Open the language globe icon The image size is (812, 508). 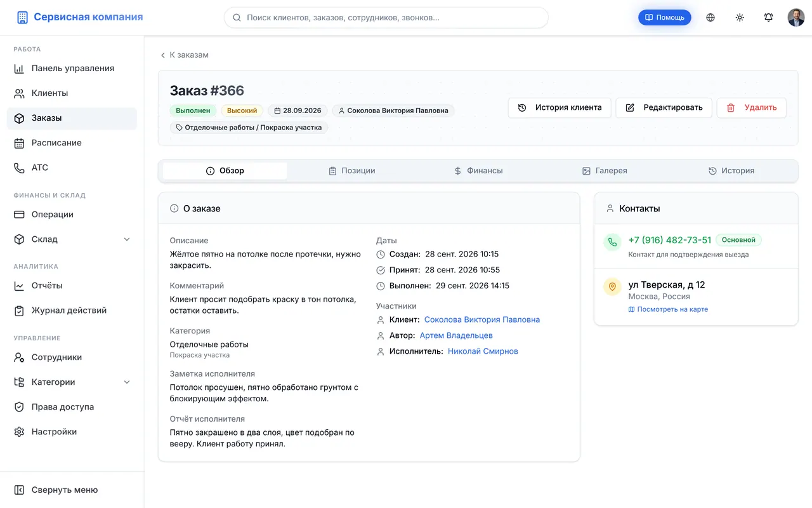[x=710, y=18]
